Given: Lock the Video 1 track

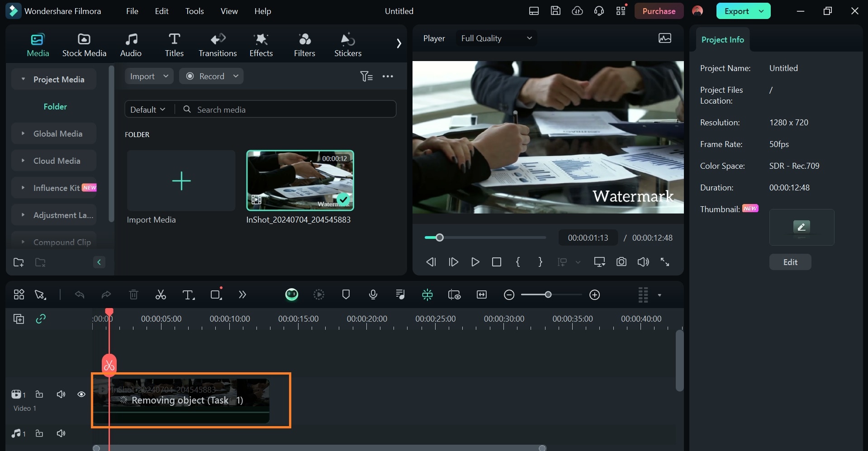Looking at the screenshot, I should click(x=39, y=394).
